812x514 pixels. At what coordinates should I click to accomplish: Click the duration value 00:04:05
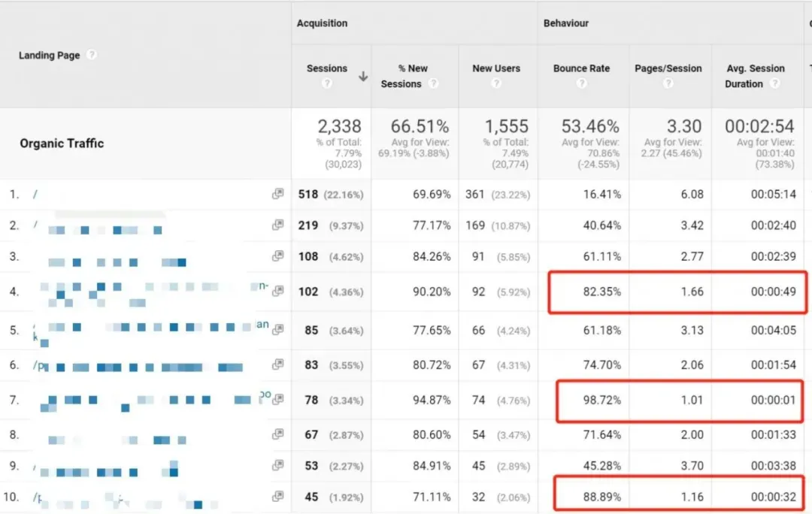(x=773, y=330)
